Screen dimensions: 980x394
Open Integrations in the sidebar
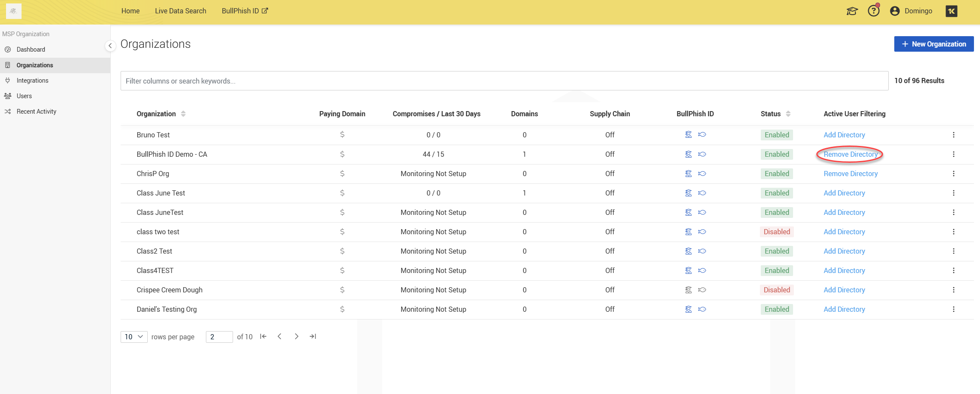tap(32, 81)
